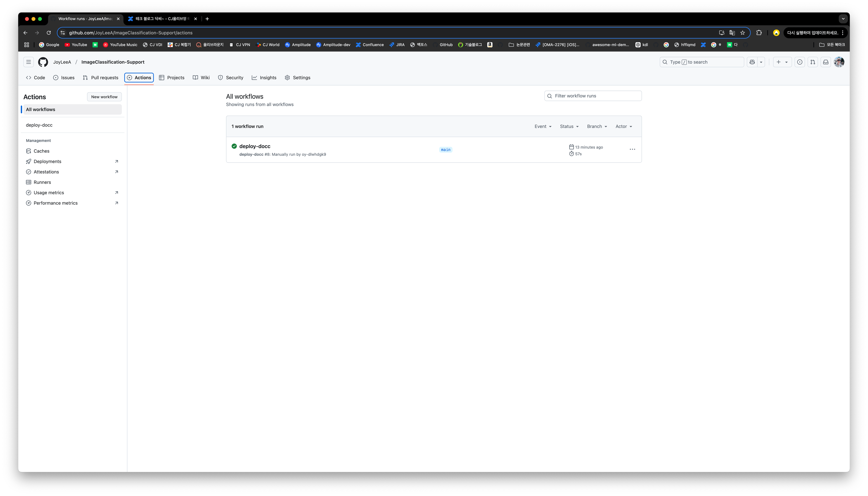The image size is (868, 496).
Task: Close the Workflow runs browser tab
Action: (118, 19)
